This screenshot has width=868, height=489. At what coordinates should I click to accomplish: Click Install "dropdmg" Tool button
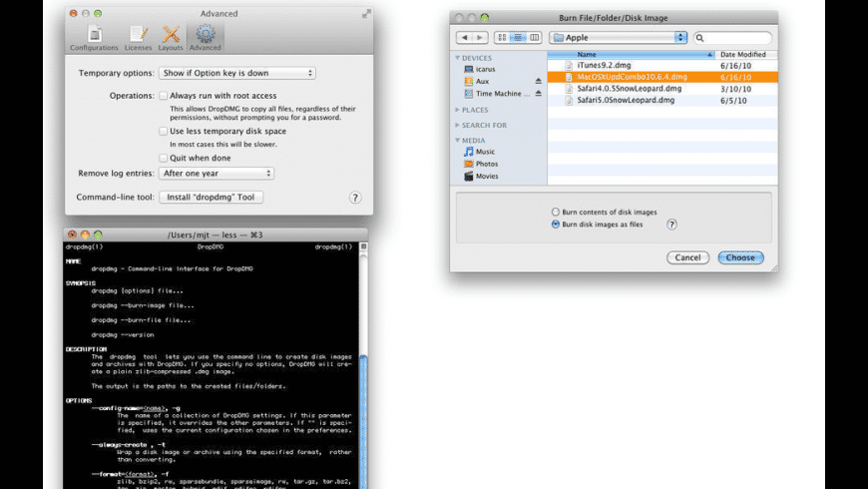coord(211,198)
